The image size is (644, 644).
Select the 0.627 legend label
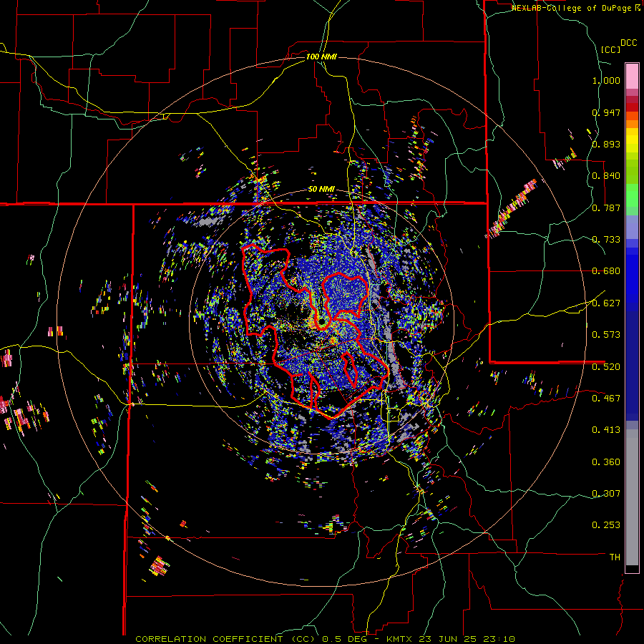[606, 303]
